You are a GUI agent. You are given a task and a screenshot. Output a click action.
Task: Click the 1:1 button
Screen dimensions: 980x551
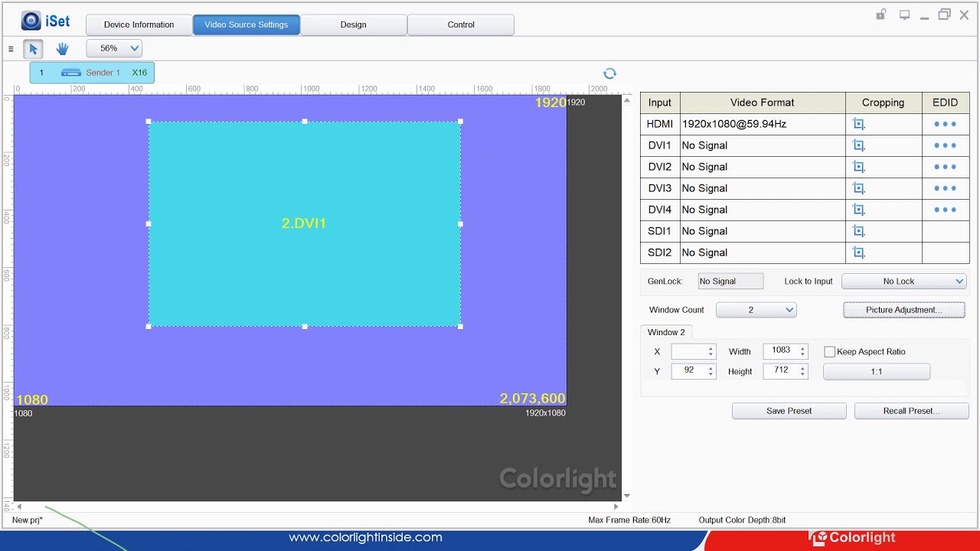pos(877,372)
